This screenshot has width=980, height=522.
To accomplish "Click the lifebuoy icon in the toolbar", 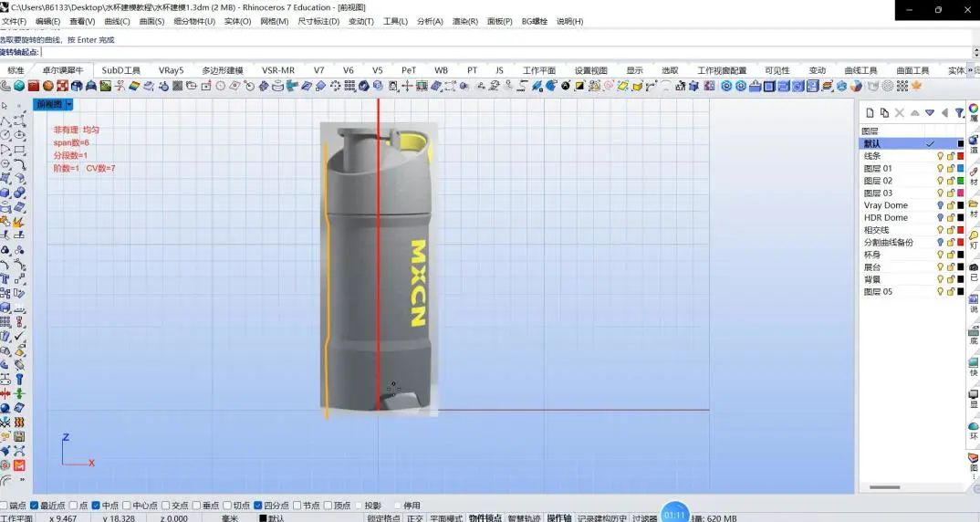I will pyautogui.click(x=62, y=86).
